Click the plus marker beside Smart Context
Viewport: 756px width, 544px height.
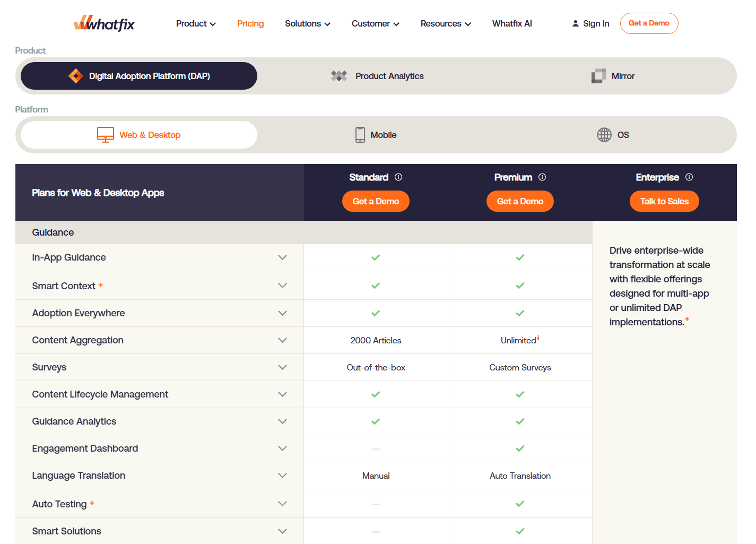(100, 285)
